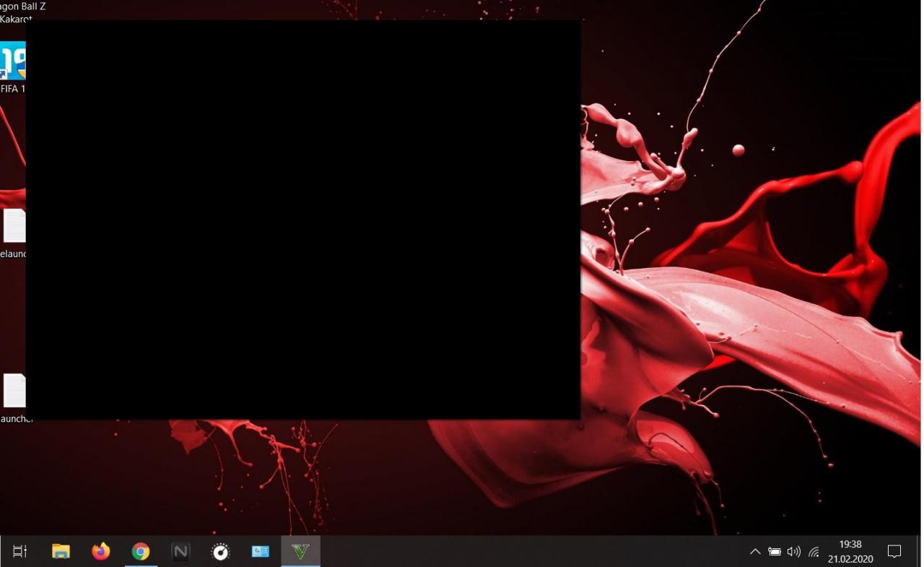Switch to the Google Chrome window
This screenshot has width=924, height=567.
141,552
